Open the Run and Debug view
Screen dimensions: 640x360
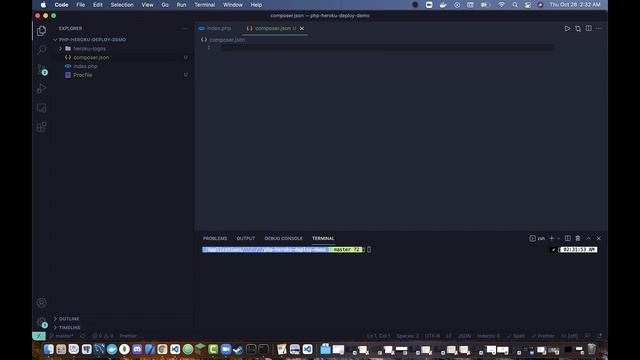click(x=41, y=89)
